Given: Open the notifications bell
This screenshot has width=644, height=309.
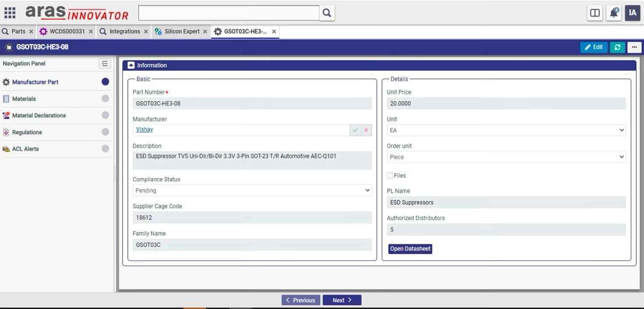Looking at the screenshot, I should tap(614, 13).
